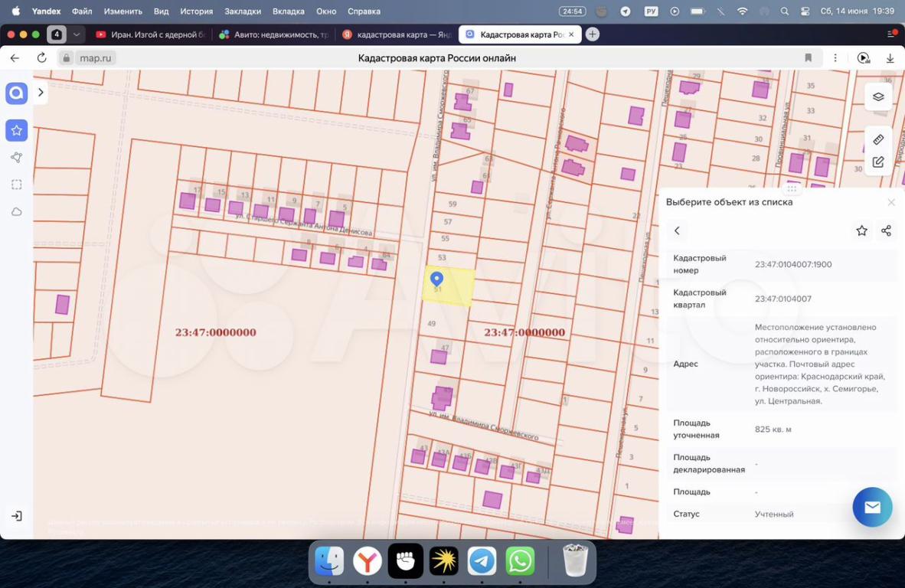Viewport: 905px width, 588px height.
Task: Go back in the object info panel
Action: click(x=677, y=230)
